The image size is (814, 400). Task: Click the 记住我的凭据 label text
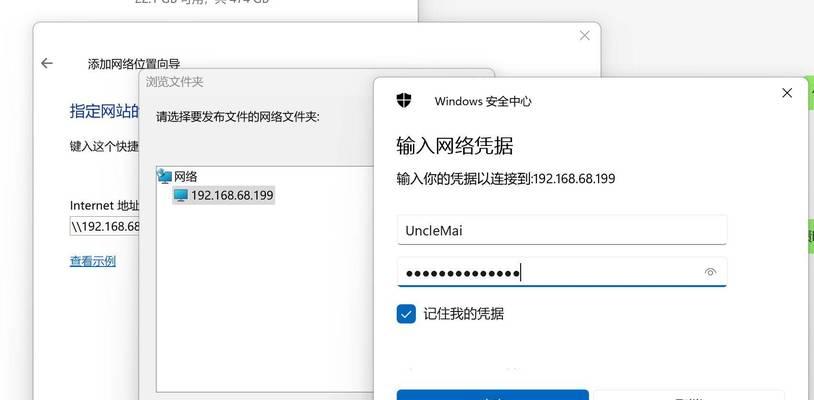[464, 314]
